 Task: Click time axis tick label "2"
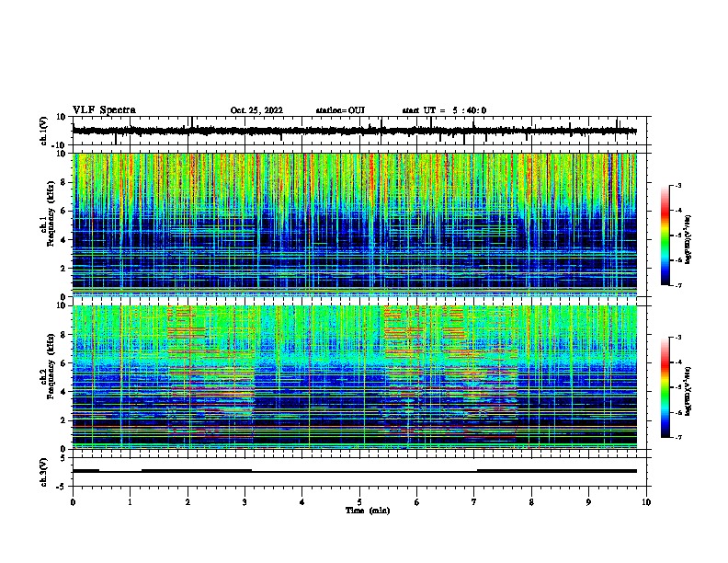pyautogui.click(x=188, y=502)
